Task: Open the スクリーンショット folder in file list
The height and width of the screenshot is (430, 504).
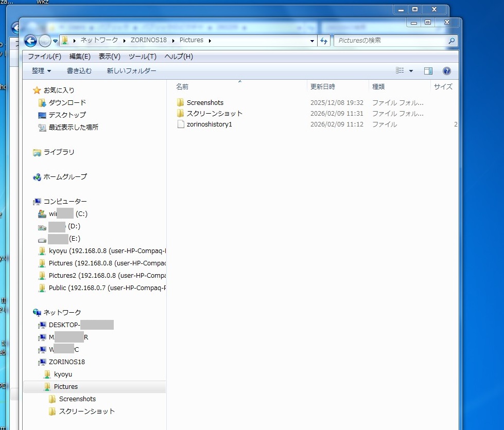Action: coord(214,113)
